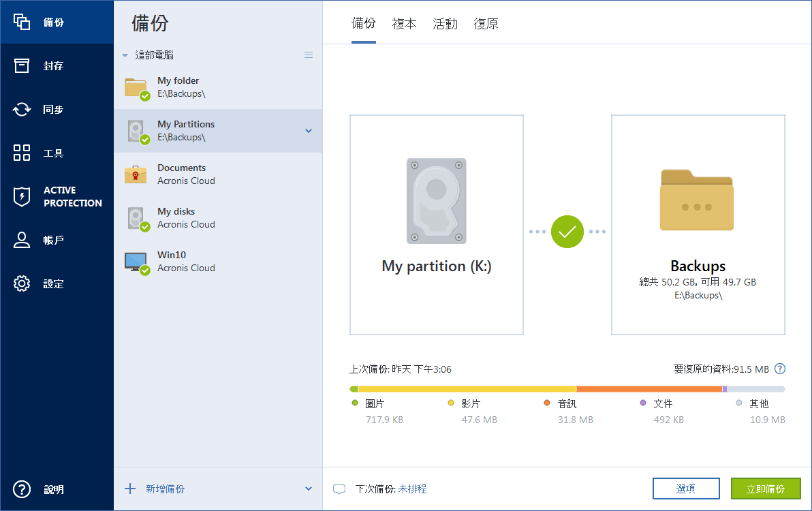
Task: Open the 說明 help question icon
Action: click(21, 489)
